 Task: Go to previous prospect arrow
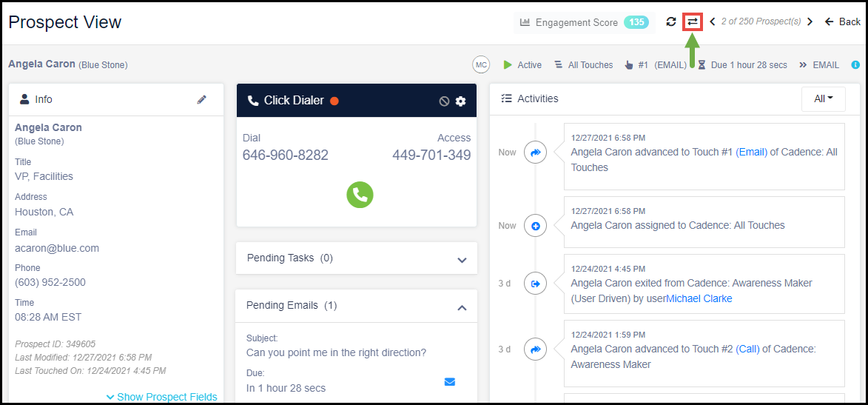point(713,21)
